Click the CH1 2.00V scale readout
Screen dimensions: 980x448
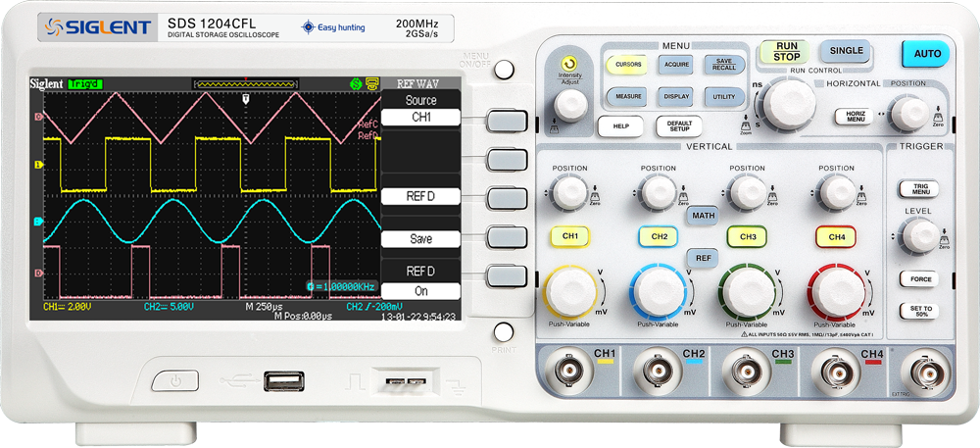tap(69, 307)
